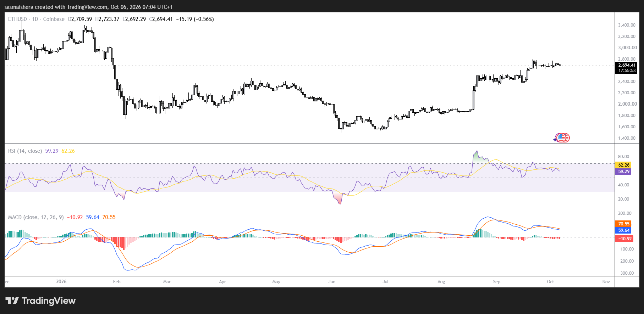Click the RSI yellow value tag 62.26
Viewport: 644px width, 314px height.
pyautogui.click(x=623, y=165)
